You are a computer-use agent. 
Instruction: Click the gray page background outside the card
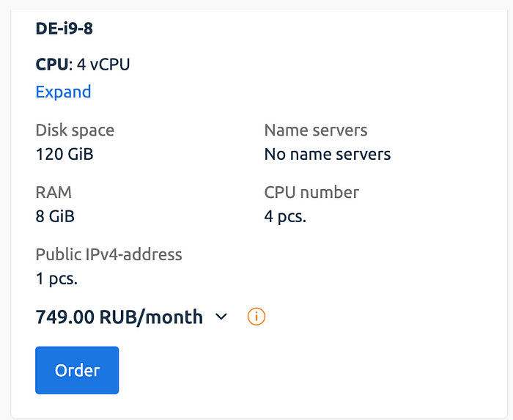click(6, 220)
